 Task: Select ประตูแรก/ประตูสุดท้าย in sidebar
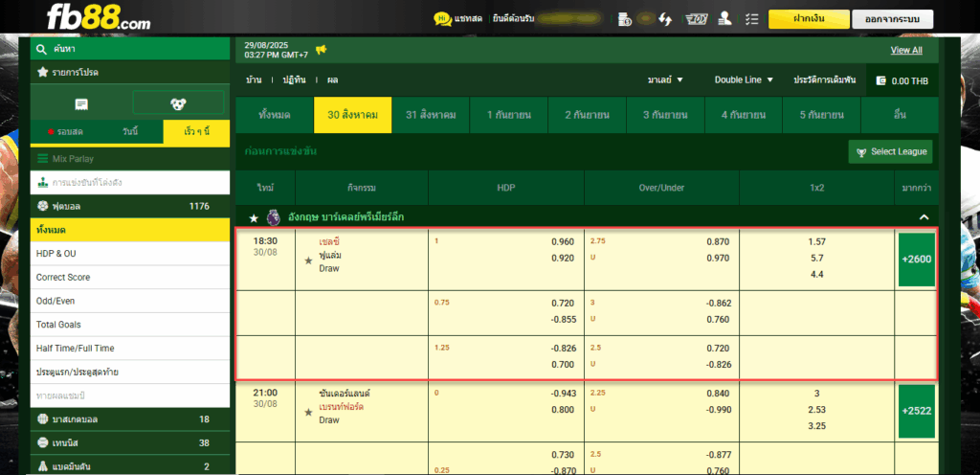click(x=130, y=373)
